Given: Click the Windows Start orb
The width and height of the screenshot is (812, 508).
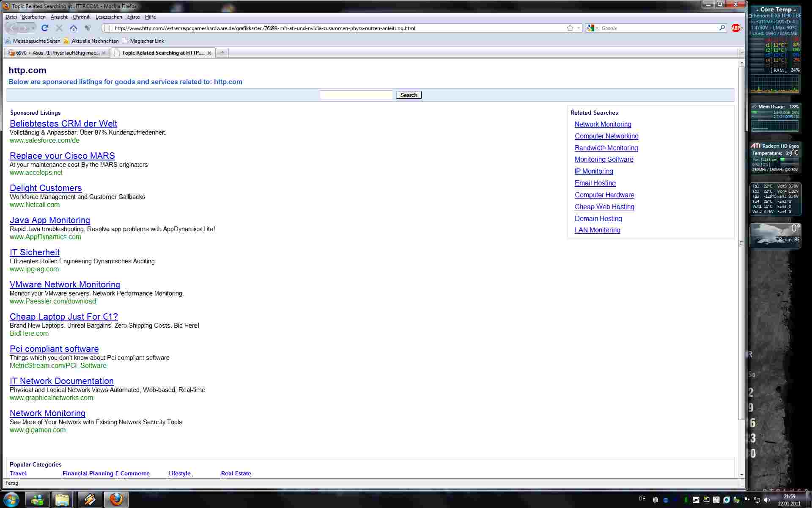Looking at the screenshot, I should 11,500.
